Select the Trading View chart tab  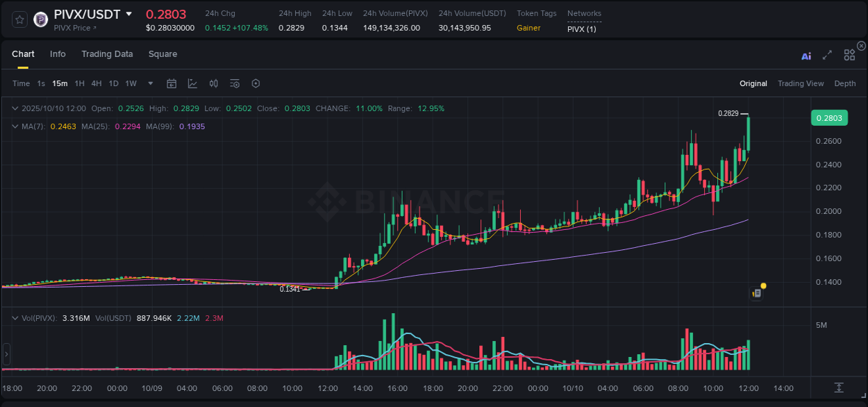[x=801, y=83]
